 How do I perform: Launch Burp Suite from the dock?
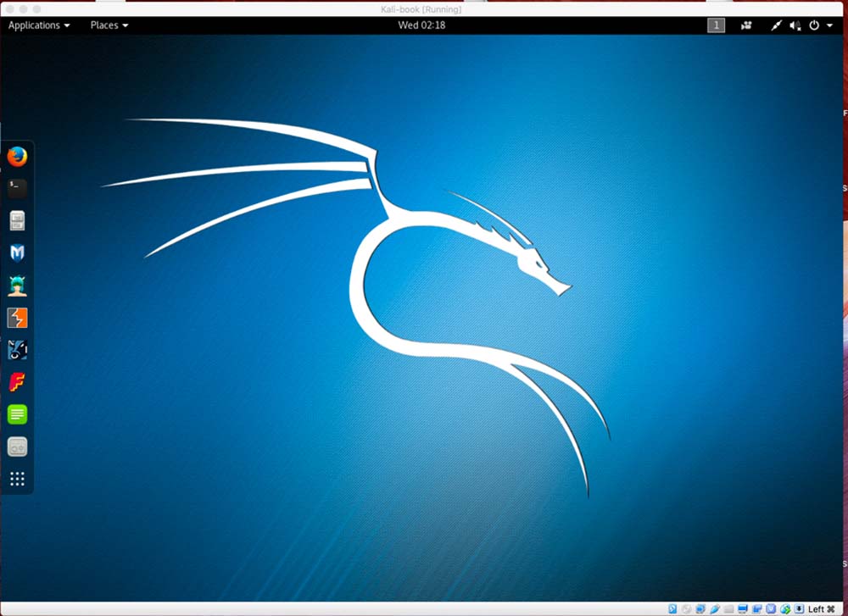(x=17, y=318)
